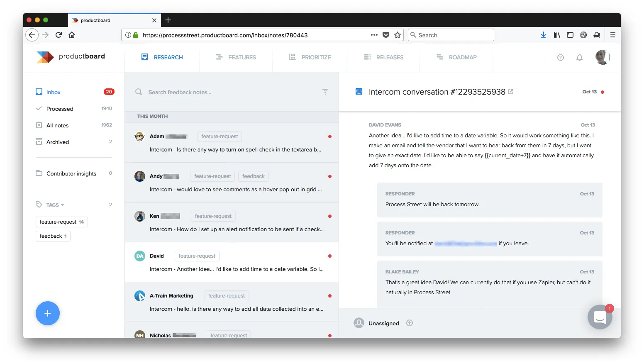Toggle unprocessed dot on Nicholas's note
Viewport: 644px width, 361px height.
click(330, 335)
